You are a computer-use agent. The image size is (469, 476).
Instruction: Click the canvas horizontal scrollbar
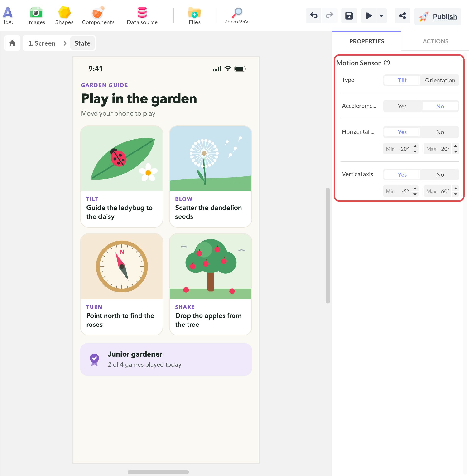[158, 472]
